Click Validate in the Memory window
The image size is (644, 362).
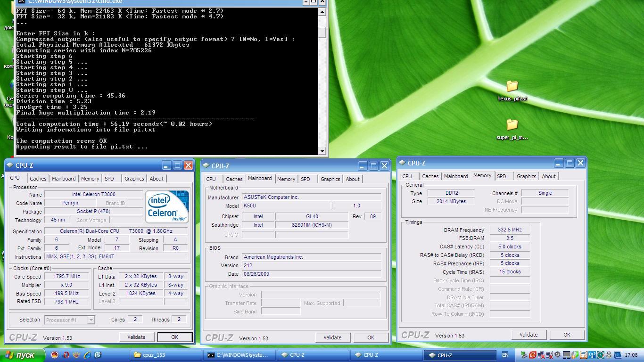click(528, 335)
